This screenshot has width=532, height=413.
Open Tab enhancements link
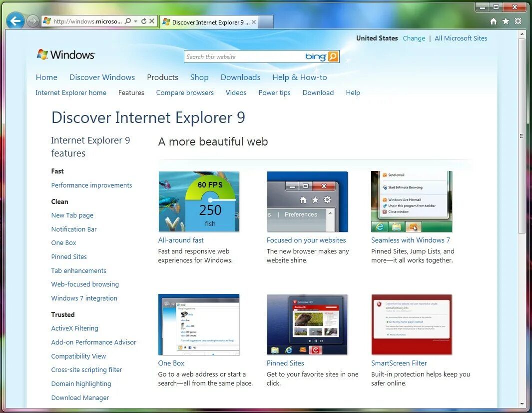[79, 270]
